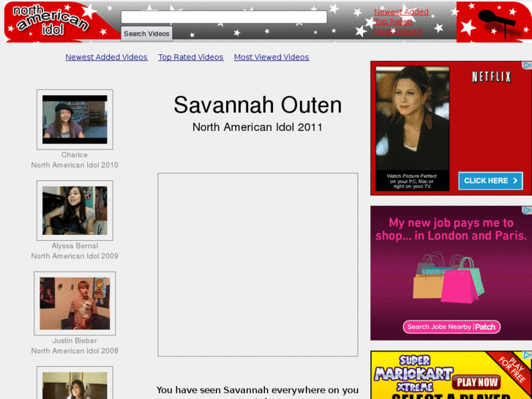Click the Netflix logo in ad
Screen dimensions: 532x399
[490, 77]
